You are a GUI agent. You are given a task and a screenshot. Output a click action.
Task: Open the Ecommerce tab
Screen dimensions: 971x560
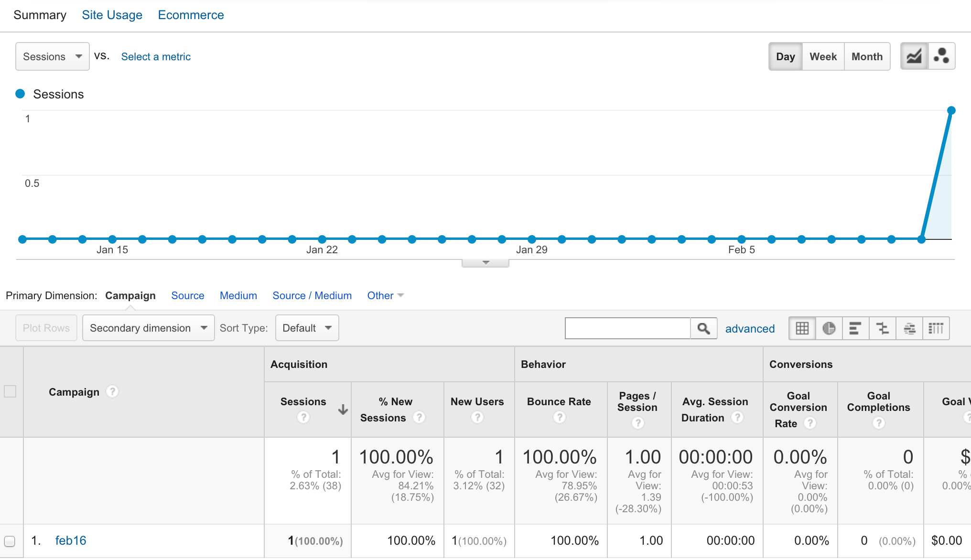[191, 15]
